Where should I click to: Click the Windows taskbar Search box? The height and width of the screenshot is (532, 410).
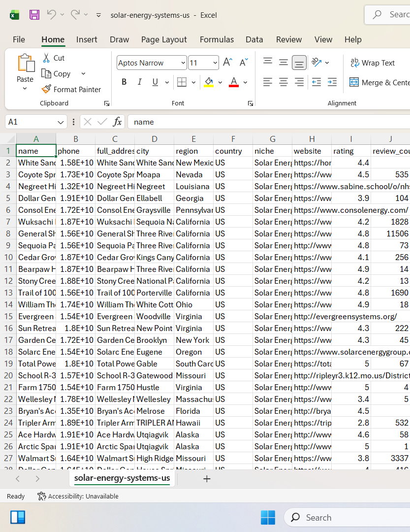coord(347,517)
